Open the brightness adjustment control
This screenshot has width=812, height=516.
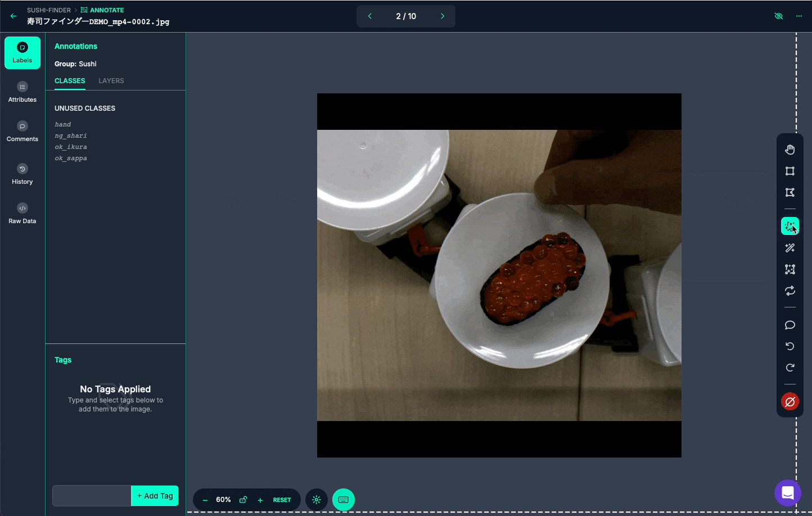tap(316, 499)
